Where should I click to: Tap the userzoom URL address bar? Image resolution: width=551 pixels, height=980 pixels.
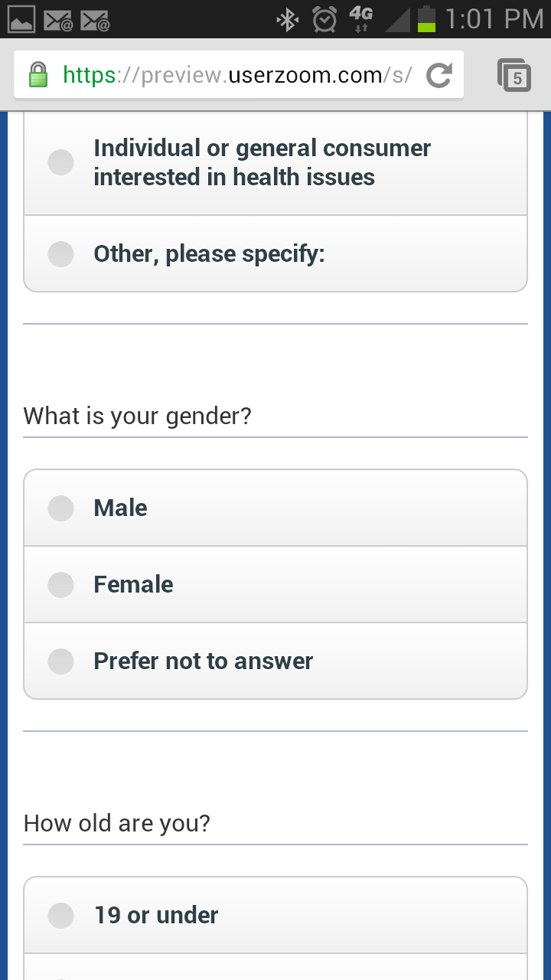click(237, 75)
